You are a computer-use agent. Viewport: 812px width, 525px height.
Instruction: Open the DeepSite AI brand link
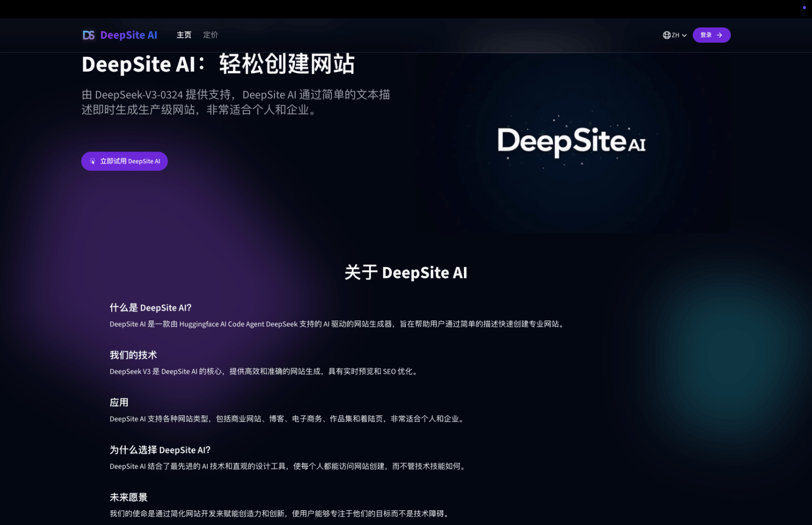pyautogui.click(x=128, y=35)
